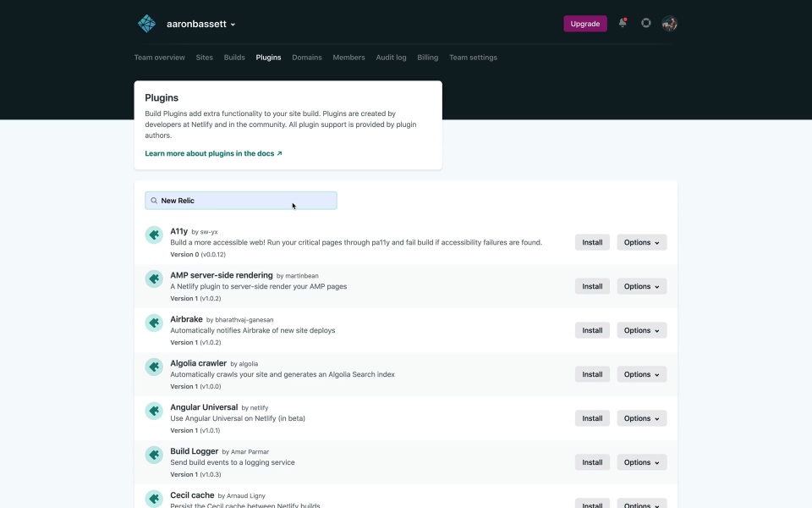Click the Airbrake plugin title
Image resolution: width=812 pixels, height=508 pixels.
coord(186,319)
